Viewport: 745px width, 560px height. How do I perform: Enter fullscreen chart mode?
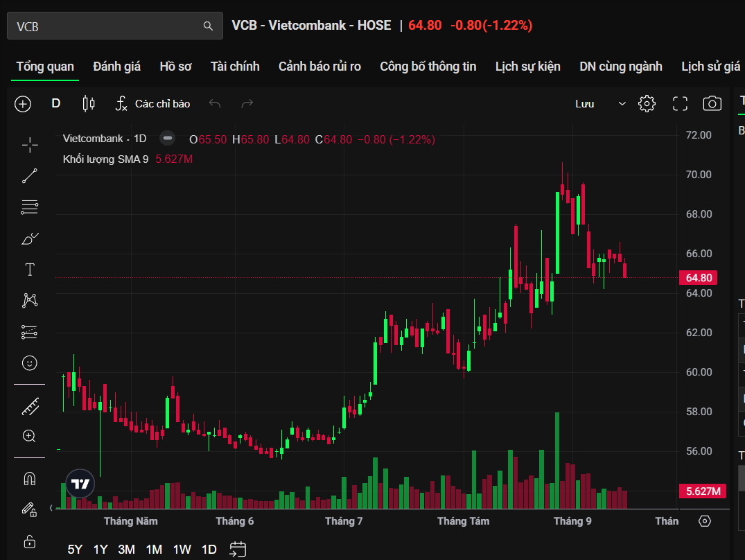(x=680, y=103)
